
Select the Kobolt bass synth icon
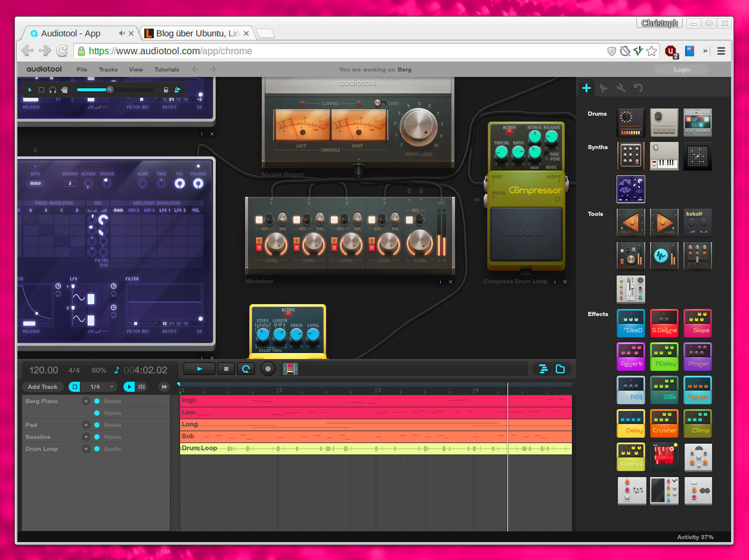698,222
